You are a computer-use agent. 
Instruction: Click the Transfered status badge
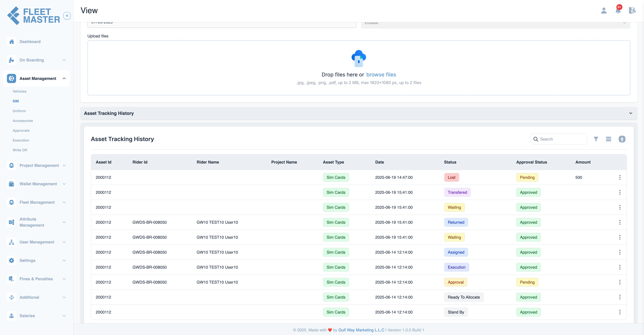(457, 192)
